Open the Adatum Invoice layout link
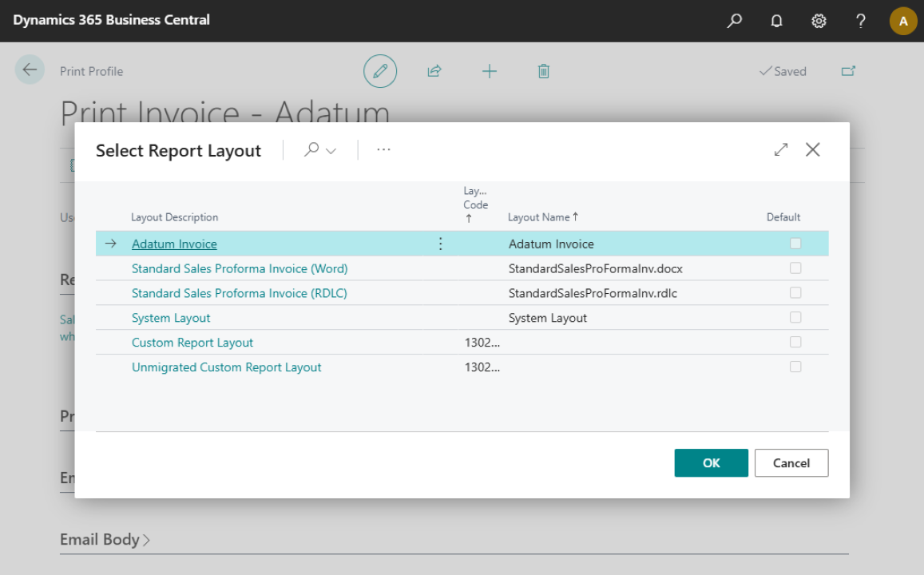 (x=174, y=244)
